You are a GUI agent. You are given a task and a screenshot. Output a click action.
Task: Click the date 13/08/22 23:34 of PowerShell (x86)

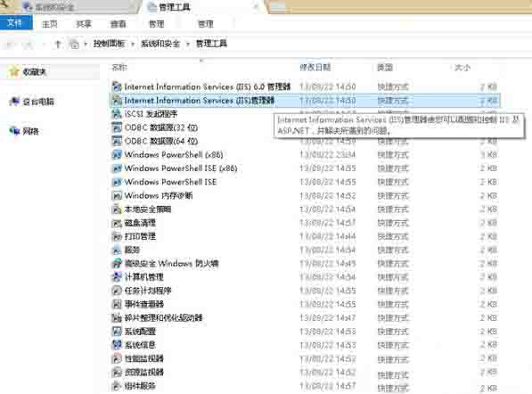(x=327, y=155)
